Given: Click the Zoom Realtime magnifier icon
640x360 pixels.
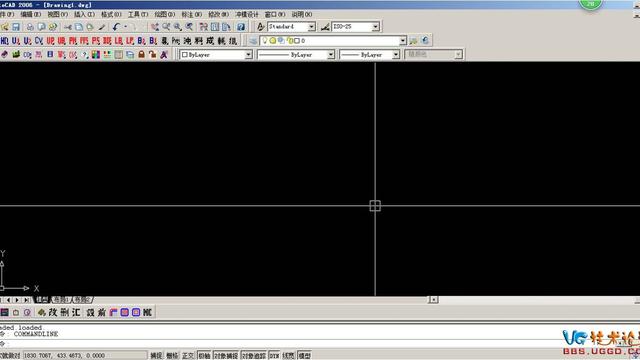Looking at the screenshot, I should point(166,27).
